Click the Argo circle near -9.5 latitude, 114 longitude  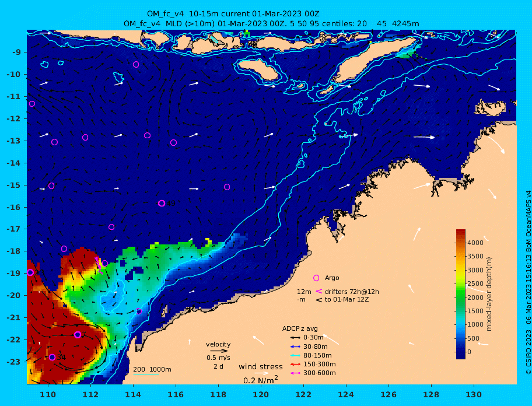click(x=136, y=64)
